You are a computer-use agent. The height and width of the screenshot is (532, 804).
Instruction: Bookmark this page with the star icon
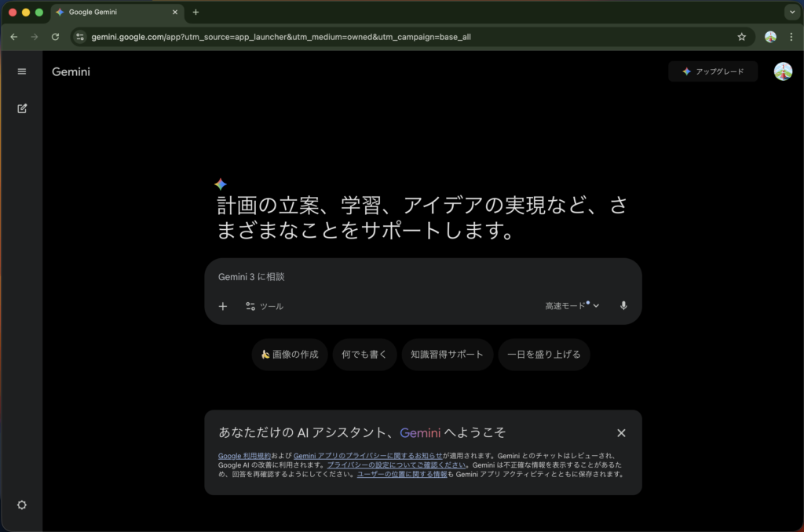[x=741, y=37]
